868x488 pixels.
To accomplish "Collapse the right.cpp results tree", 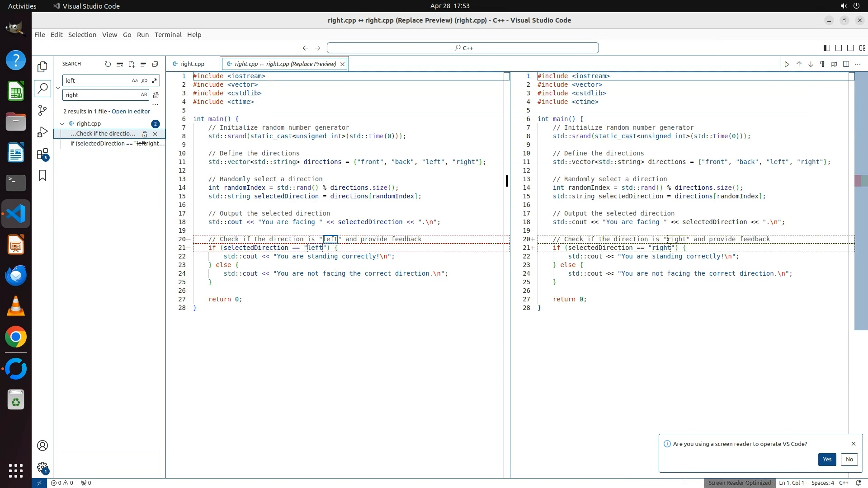I will point(62,124).
